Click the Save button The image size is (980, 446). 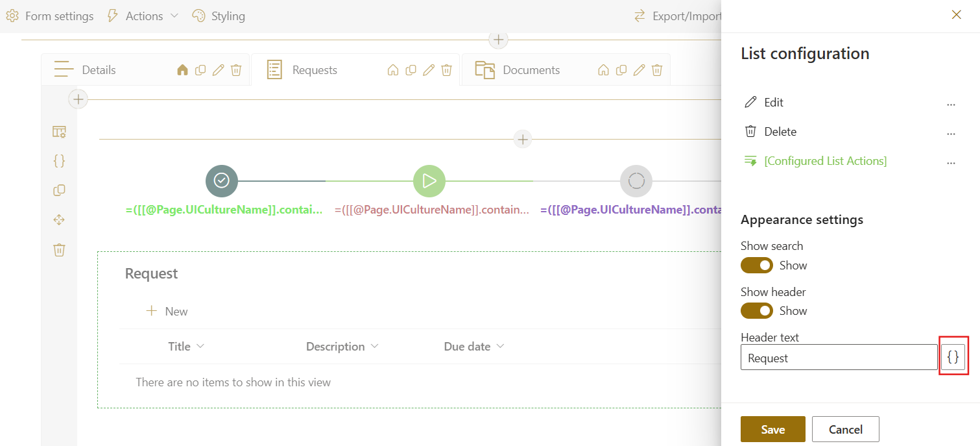[x=772, y=429]
